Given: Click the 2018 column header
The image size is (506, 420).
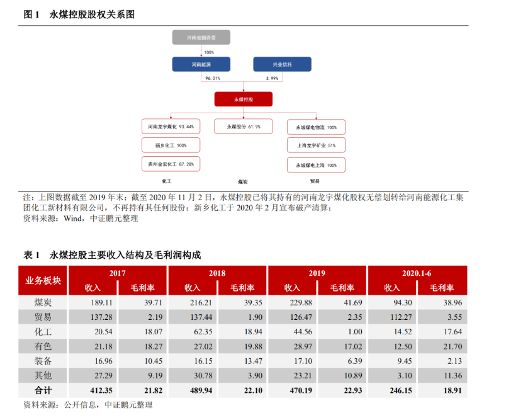Looking at the screenshot, I should click(x=217, y=273).
